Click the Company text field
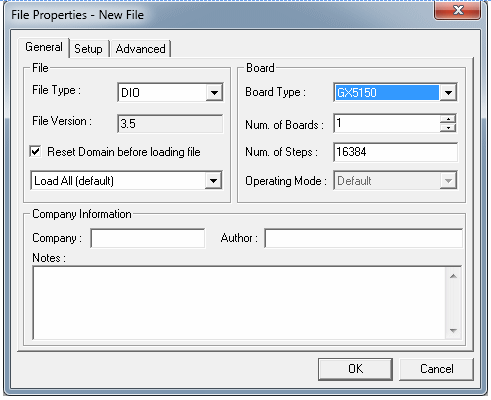Viewport: 491px width, 400px height. pyautogui.click(x=148, y=238)
